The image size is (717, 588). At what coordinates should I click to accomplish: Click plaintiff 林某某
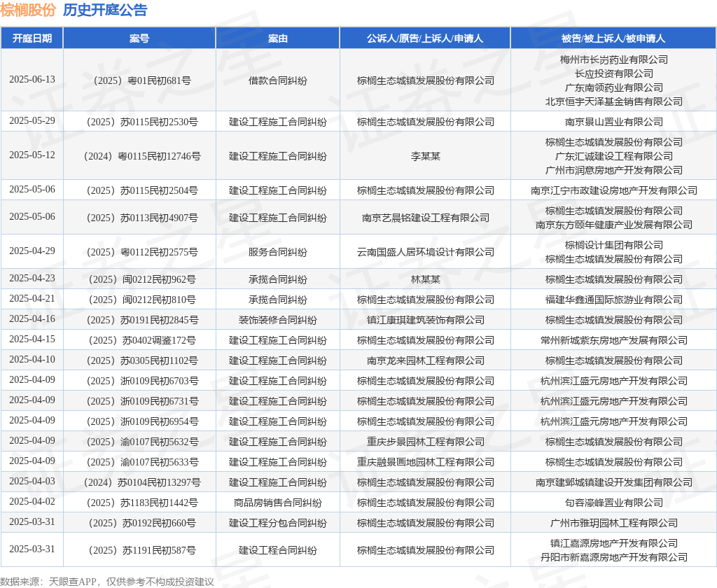425,279
